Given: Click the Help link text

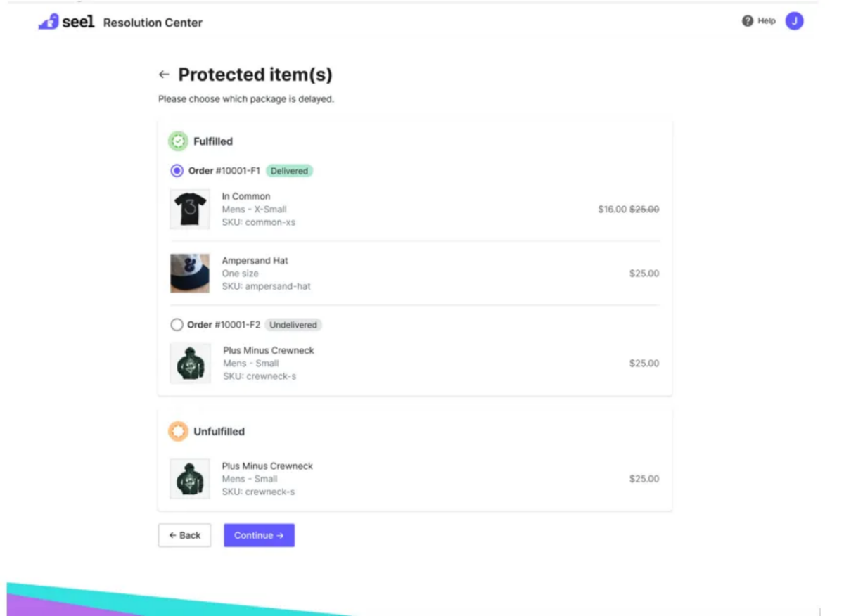Looking at the screenshot, I should 767,21.
